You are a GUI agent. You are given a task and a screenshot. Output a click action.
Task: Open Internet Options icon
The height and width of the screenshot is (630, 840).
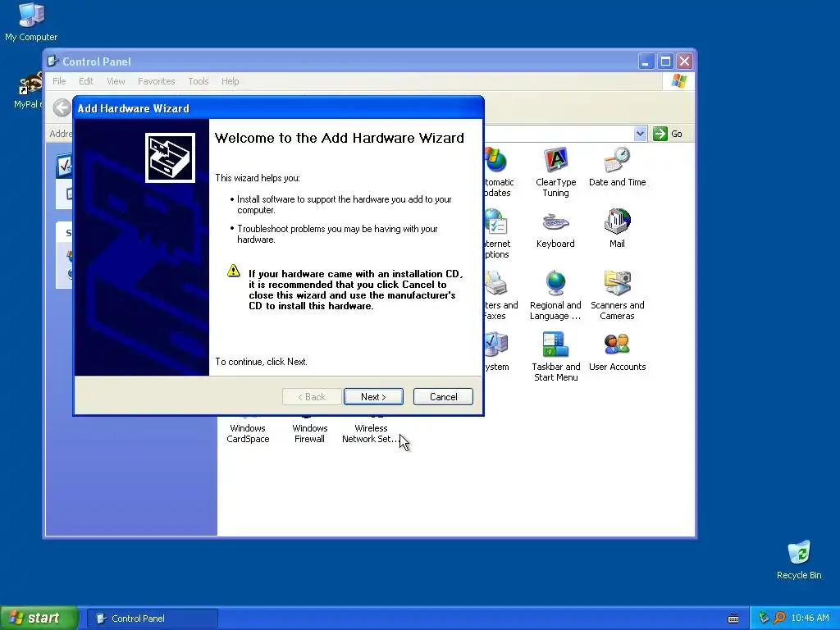(497, 234)
